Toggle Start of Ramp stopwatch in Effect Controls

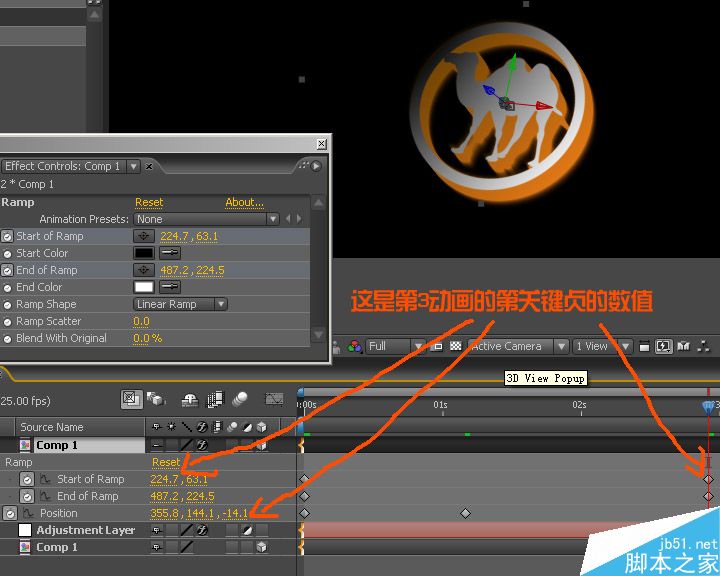[7, 237]
